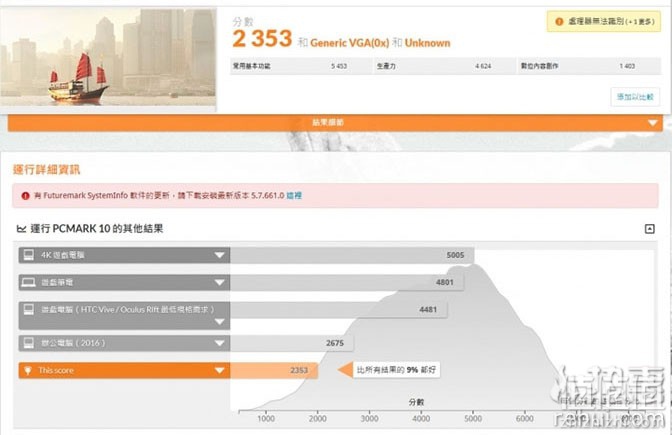Screen dimensions: 672x435
Task: Click the chart icon beside PCMARK 10 heading
Action: [21, 229]
